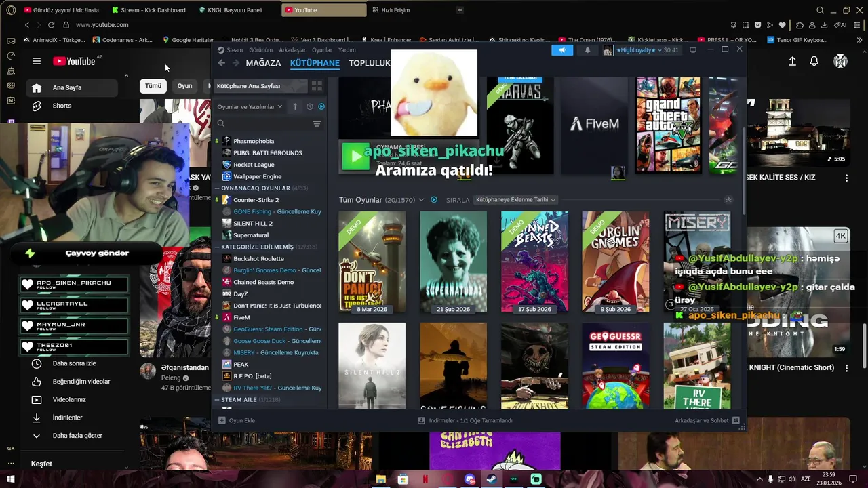Viewport: 868px width, 488px height.
Task: Open İndirmeler downloads status
Action: click(465, 420)
